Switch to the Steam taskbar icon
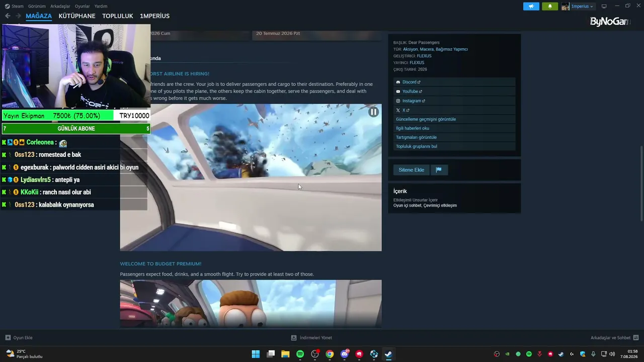 coord(388,354)
